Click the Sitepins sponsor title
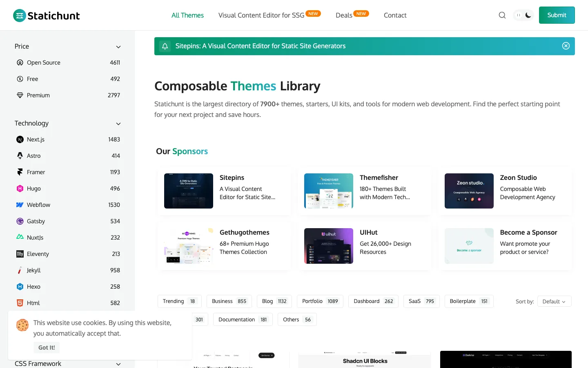 pos(232,177)
